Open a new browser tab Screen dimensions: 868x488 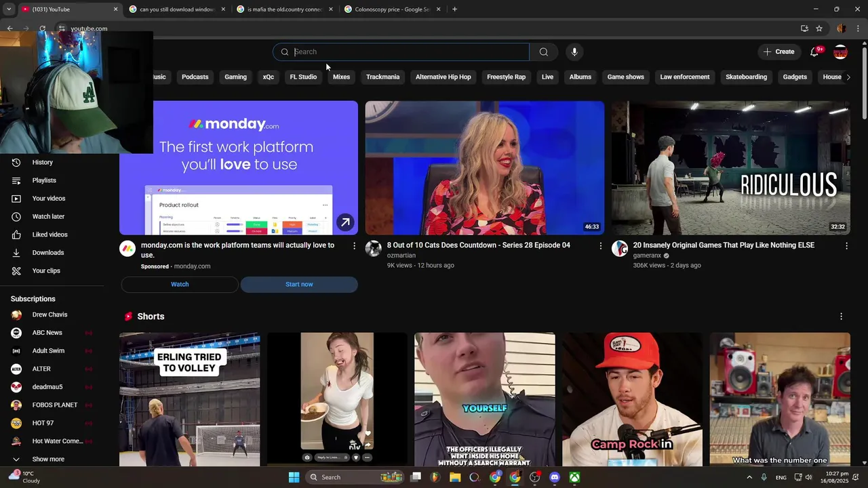point(454,9)
